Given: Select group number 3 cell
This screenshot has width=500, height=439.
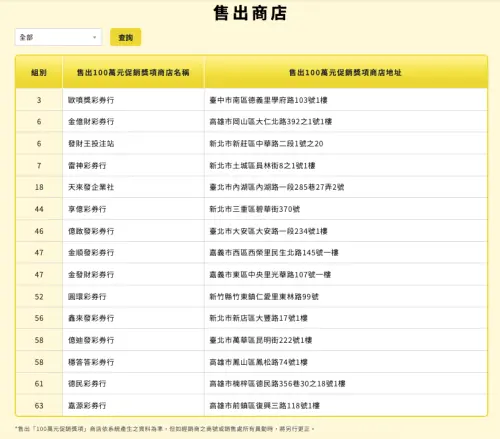Looking at the screenshot, I should click(x=39, y=100).
